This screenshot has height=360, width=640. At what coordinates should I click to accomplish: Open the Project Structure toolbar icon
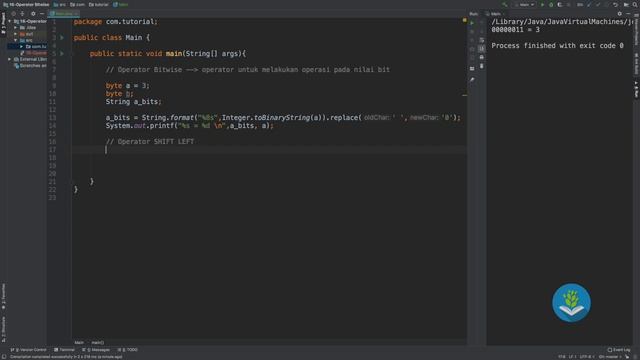pos(626,4)
